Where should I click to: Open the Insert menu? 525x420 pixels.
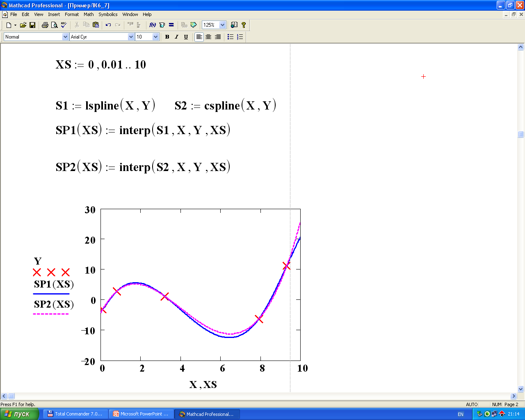tap(54, 14)
